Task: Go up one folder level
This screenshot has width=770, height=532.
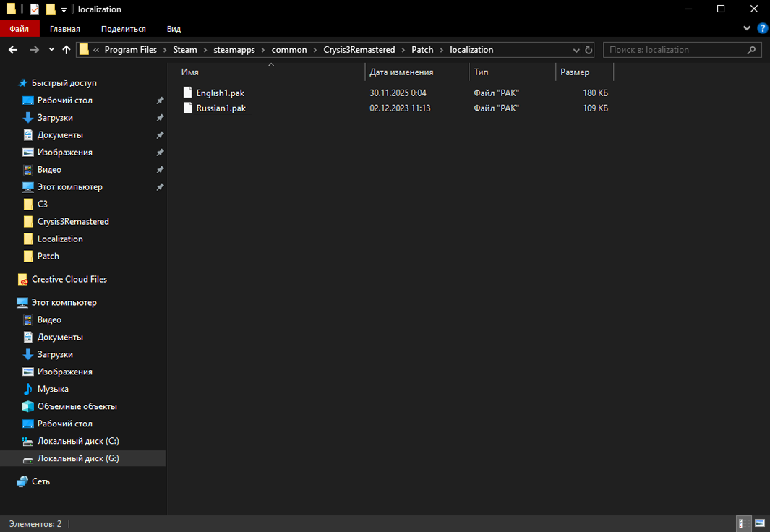Action: (x=67, y=50)
